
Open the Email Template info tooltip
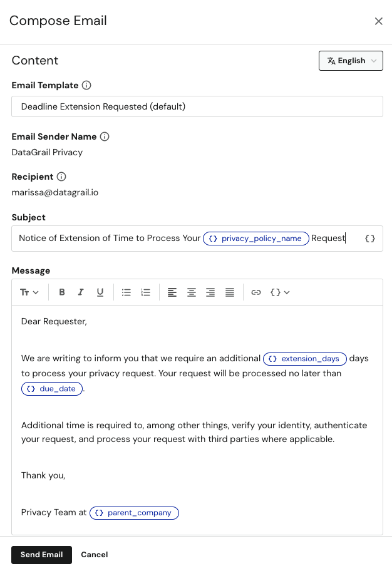tap(87, 85)
